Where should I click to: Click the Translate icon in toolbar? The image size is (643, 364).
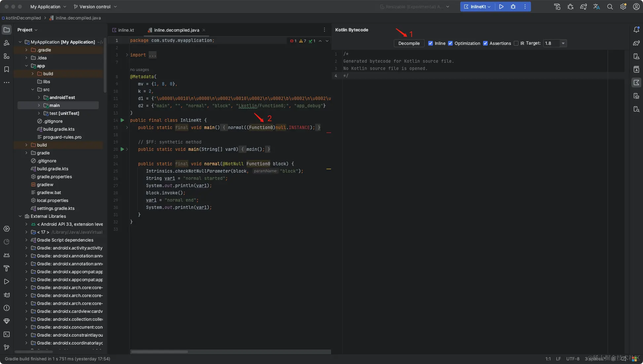point(597,7)
